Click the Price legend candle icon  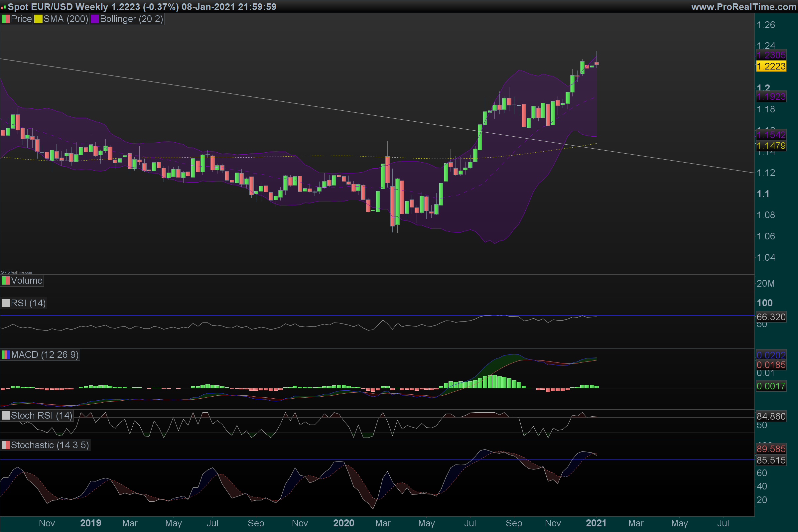point(6,19)
